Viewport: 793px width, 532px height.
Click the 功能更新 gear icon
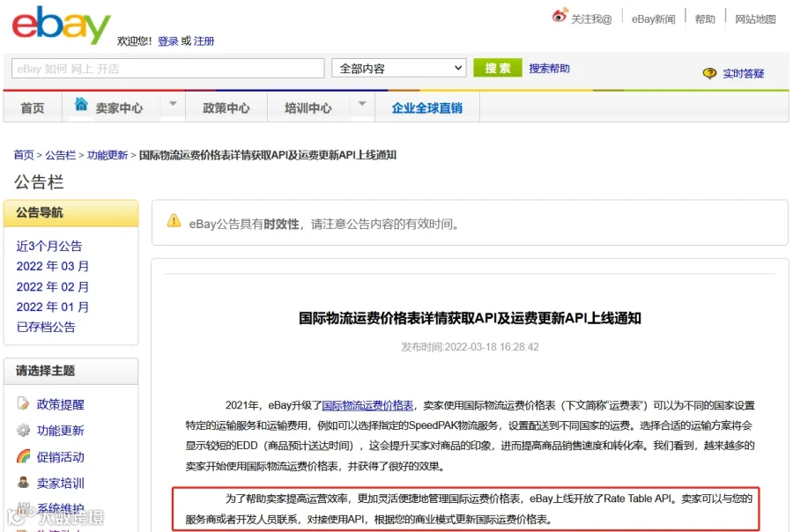tap(23, 430)
